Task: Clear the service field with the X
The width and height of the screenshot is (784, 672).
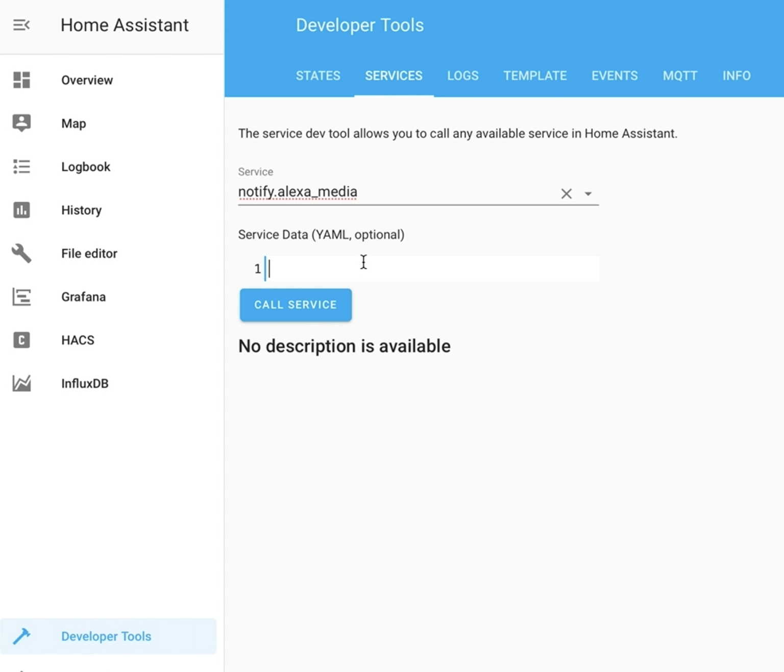Action: [566, 193]
